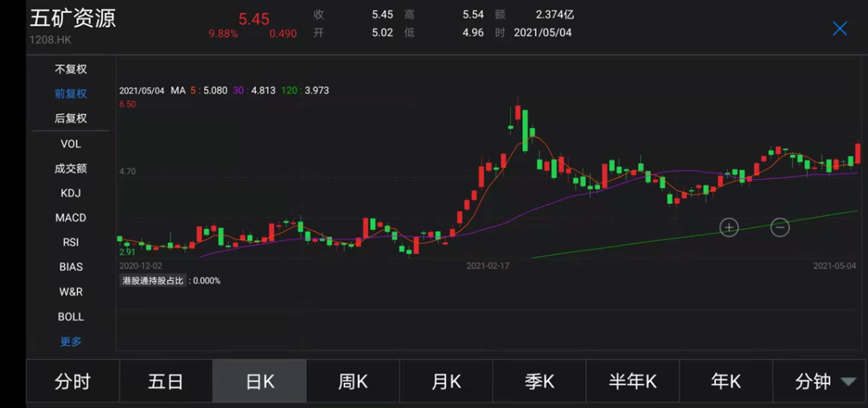Screen dimensions: 868x408
Task: Switch to 分时 tab
Action: click(72, 381)
